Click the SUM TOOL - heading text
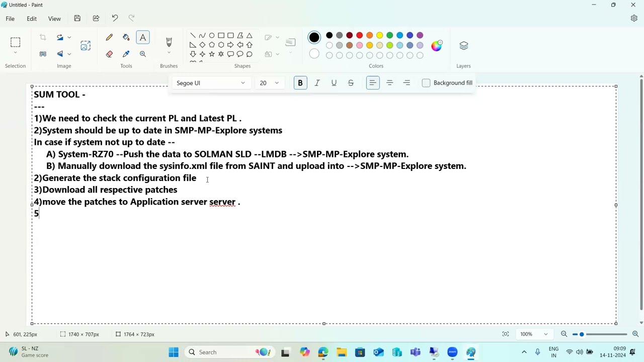The image size is (644, 362). point(59,95)
